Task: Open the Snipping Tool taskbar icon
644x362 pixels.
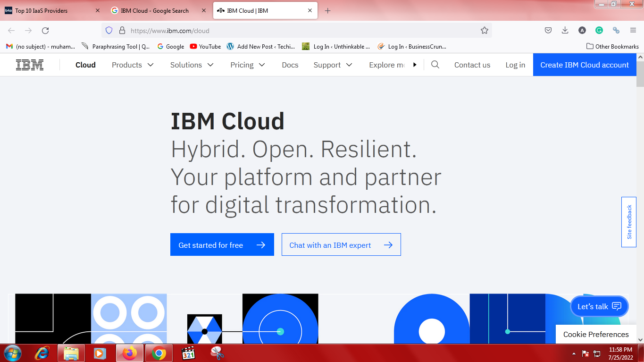Action: [217, 353]
